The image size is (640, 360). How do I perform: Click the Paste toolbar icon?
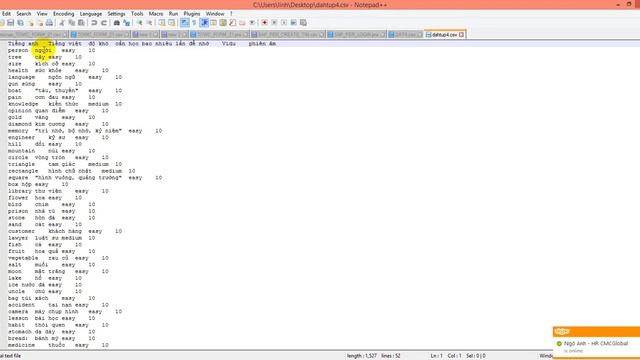tap(81, 23)
